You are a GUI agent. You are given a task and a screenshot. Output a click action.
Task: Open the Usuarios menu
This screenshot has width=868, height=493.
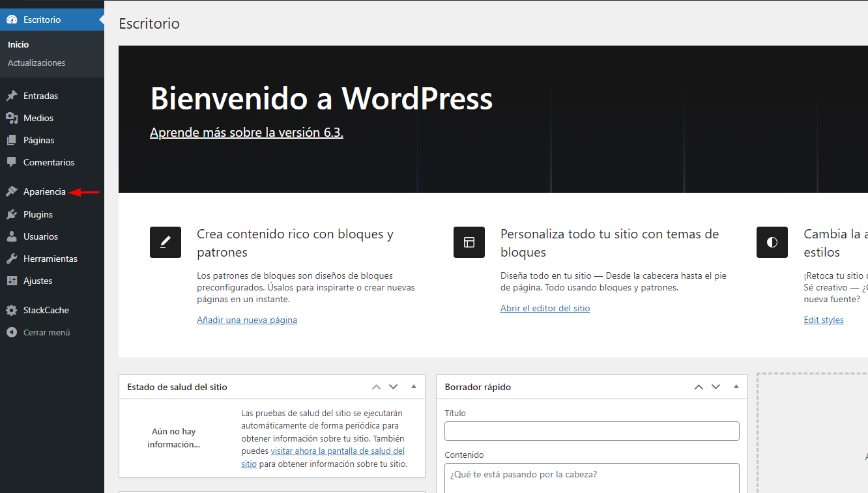[x=52, y=236]
